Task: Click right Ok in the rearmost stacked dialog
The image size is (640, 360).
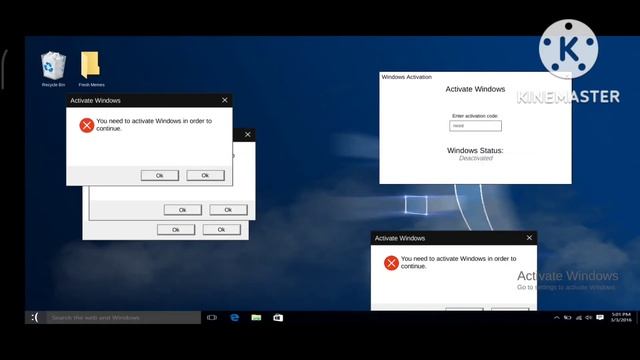Action: click(x=222, y=230)
